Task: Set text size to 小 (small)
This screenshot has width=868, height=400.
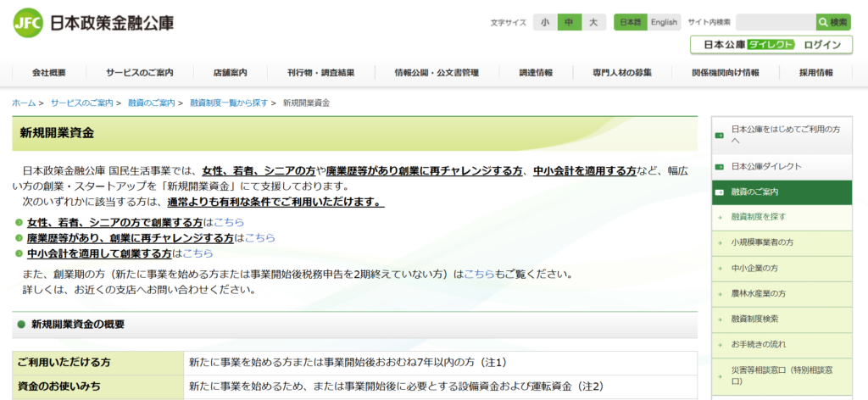Action: (545, 22)
